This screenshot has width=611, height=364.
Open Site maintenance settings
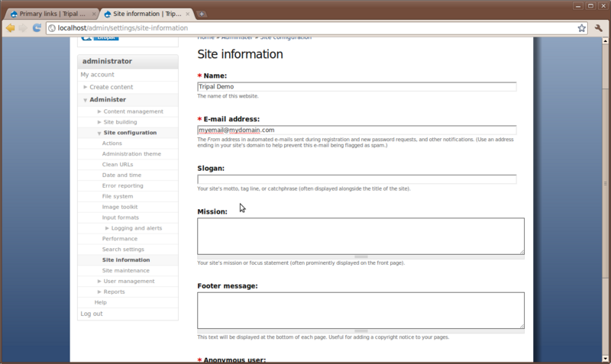125,270
